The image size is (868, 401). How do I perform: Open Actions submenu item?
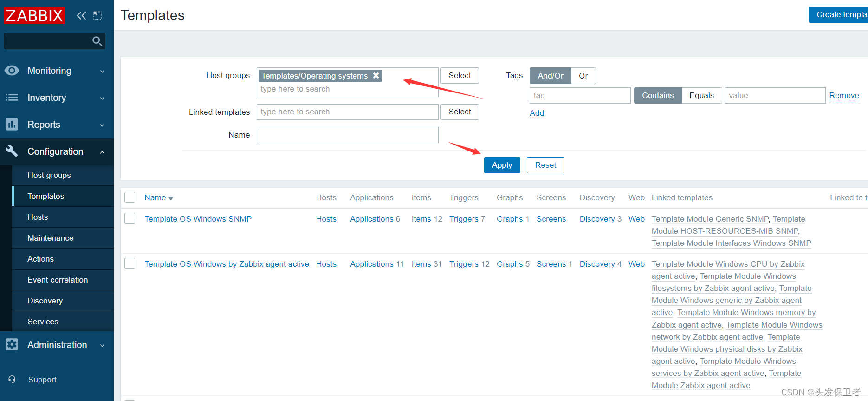63,259
